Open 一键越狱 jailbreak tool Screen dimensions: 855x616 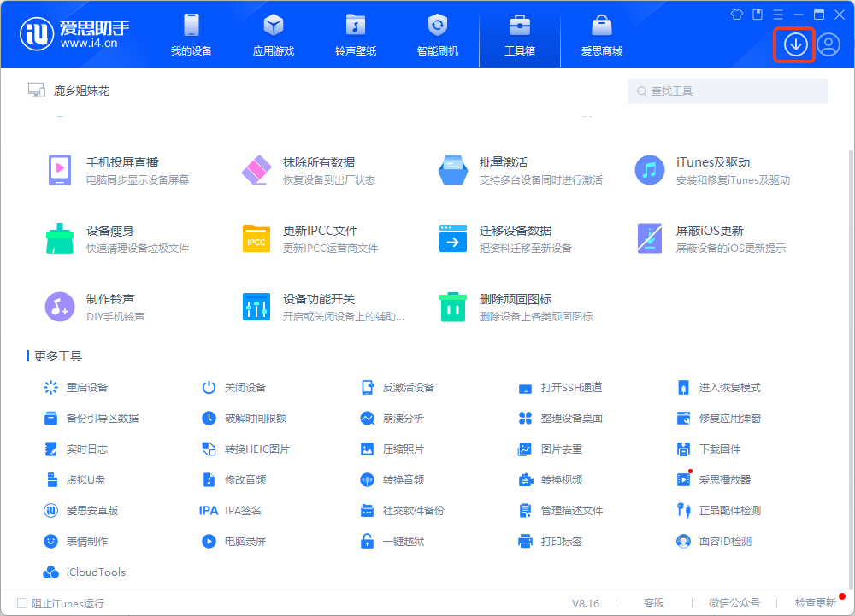pos(392,542)
